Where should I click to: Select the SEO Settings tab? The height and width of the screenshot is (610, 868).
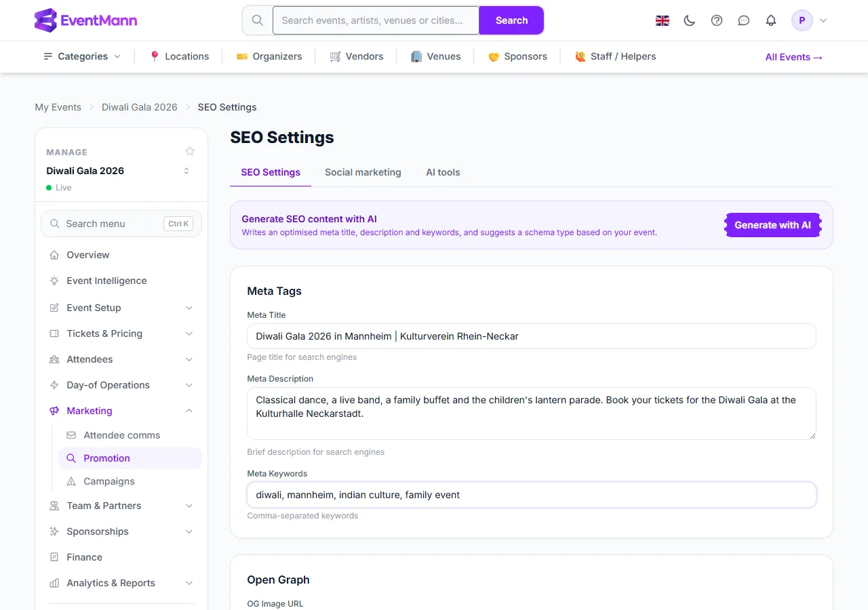(x=271, y=172)
